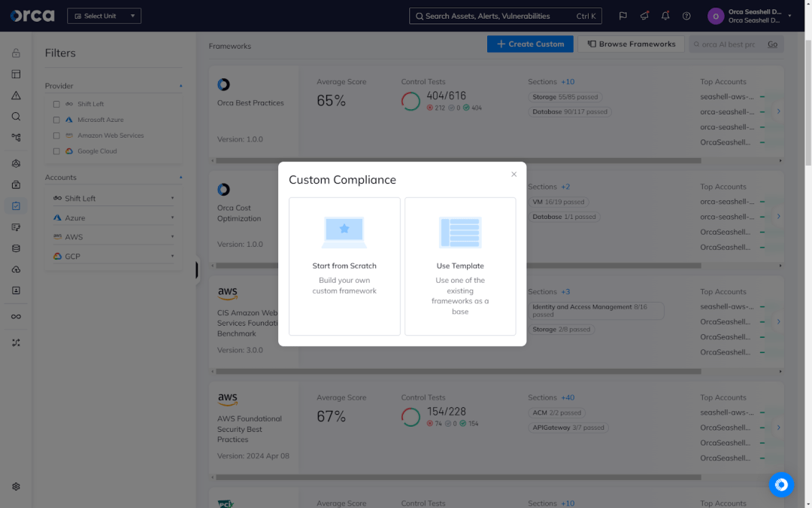Click the Identity and Access Management tag
Image resolution: width=812 pixels, height=508 pixels.
[596, 311]
